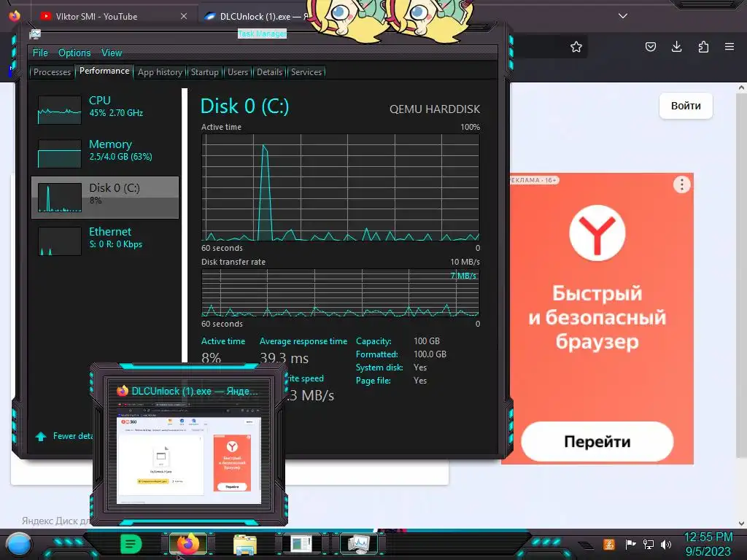Open the Startup tab
Screen dimensions: 747x560
pyautogui.click(x=204, y=72)
